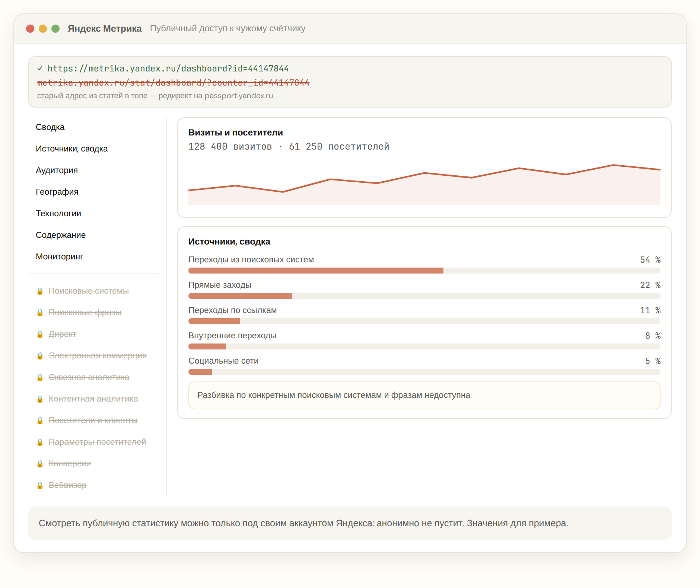Click the label Социальные сети
700x588 pixels.
223,361
